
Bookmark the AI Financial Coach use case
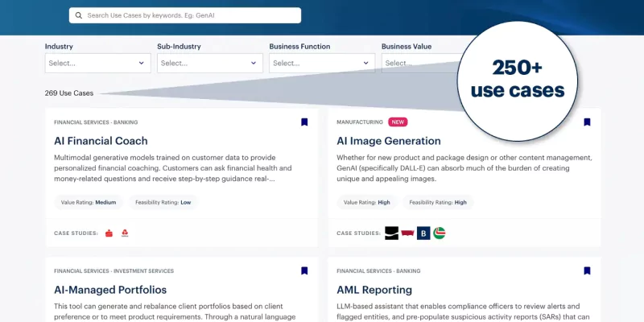tap(304, 122)
